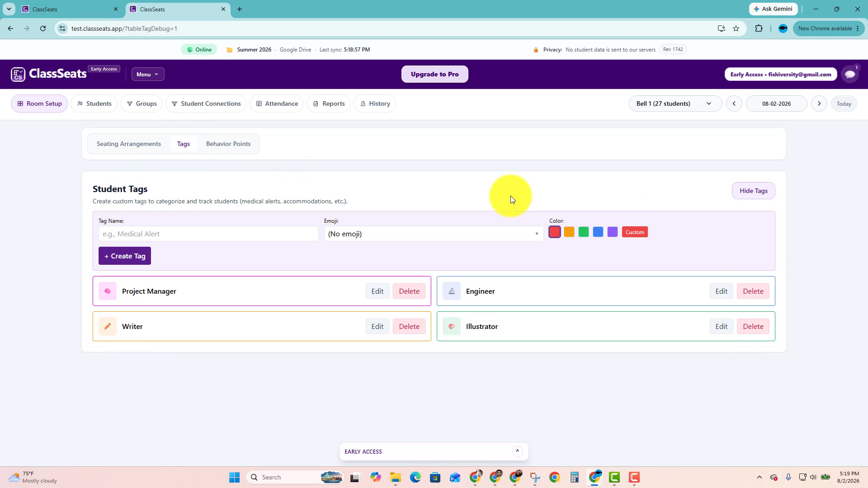Select the red color swatch
The width and height of the screenshot is (868, 488).
pos(555,232)
